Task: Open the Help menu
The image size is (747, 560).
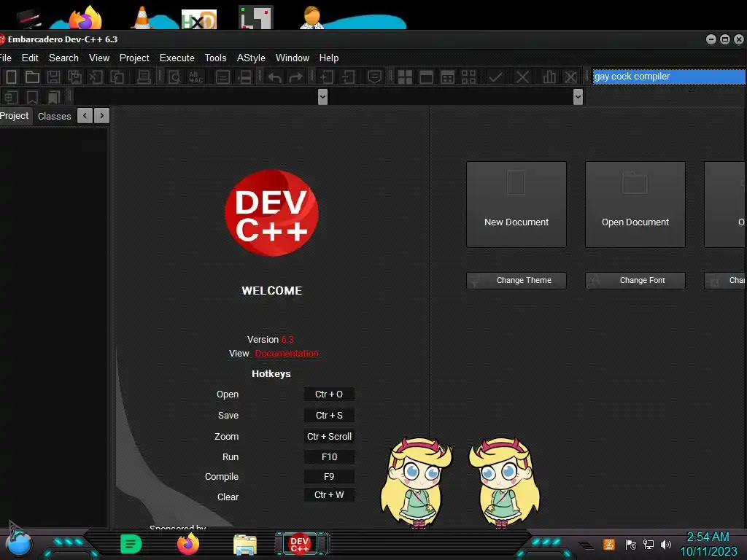Action: [329, 58]
